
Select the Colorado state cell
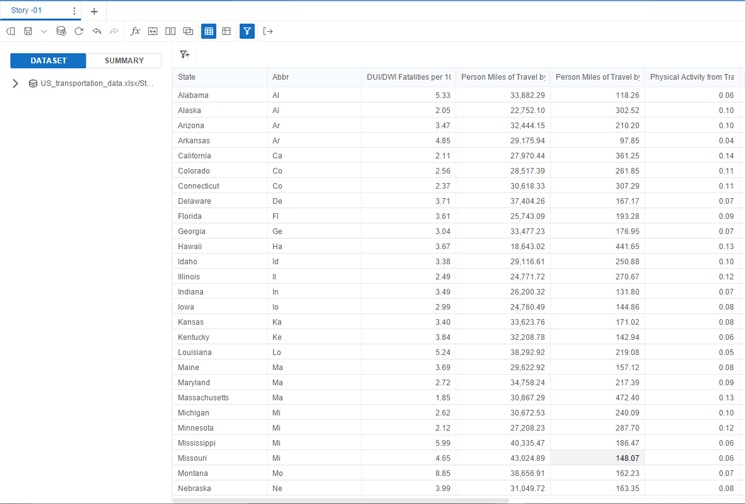[220, 171]
